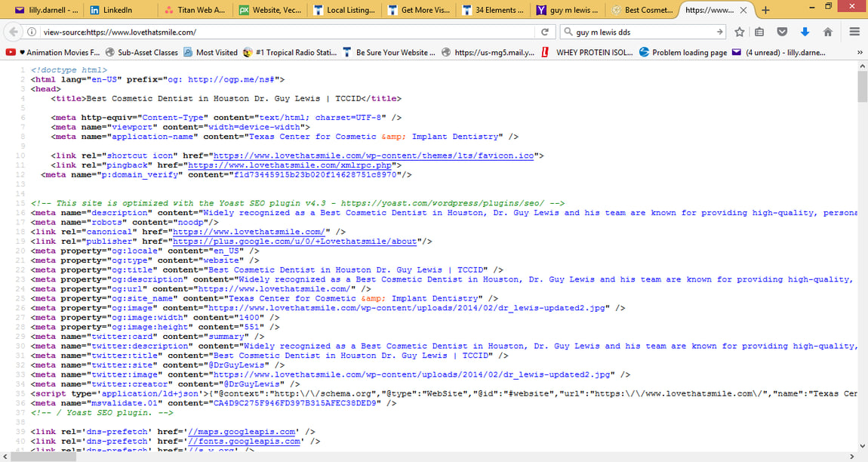Switch to the LinkedIn tab
Image resolution: width=868 pixels, height=462 pixels.
point(120,10)
